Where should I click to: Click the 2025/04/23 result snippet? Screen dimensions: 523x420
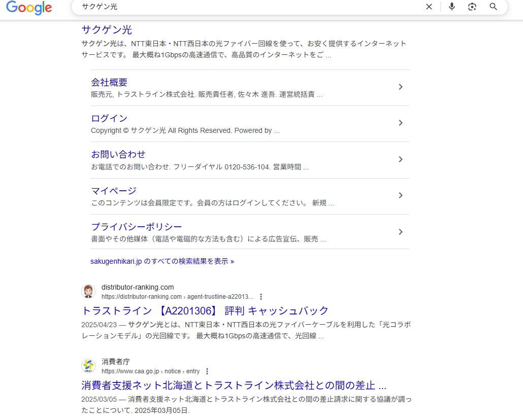click(x=246, y=330)
